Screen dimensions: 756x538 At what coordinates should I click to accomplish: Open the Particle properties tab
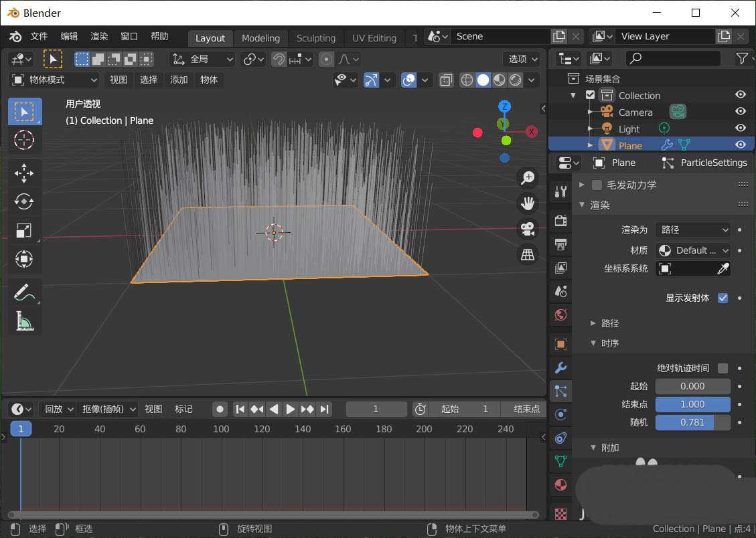coord(561,391)
